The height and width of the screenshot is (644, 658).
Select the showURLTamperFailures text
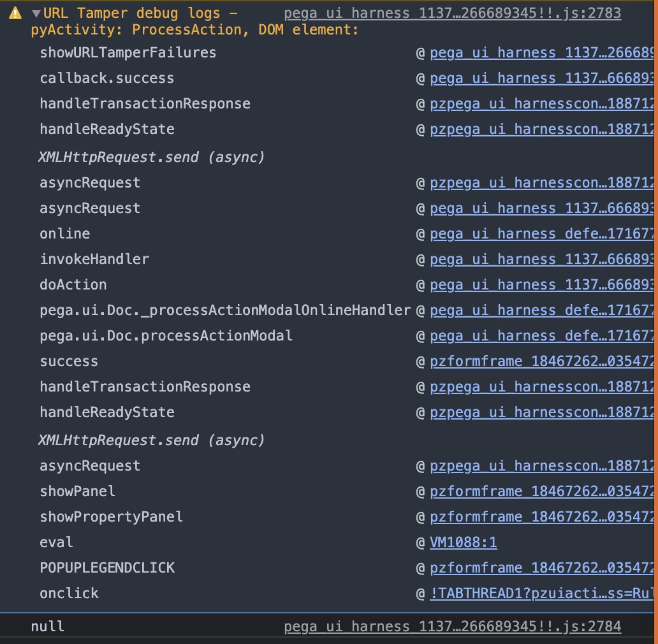(128, 53)
